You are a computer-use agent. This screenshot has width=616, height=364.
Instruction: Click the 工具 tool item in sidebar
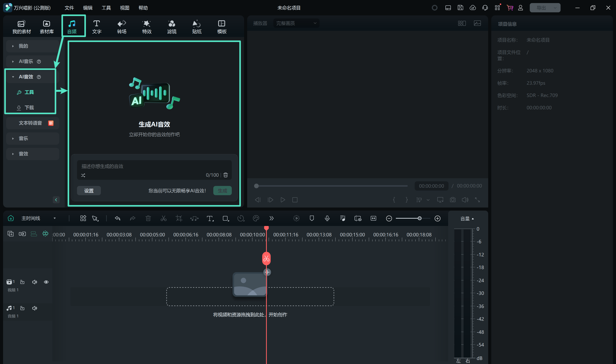29,92
